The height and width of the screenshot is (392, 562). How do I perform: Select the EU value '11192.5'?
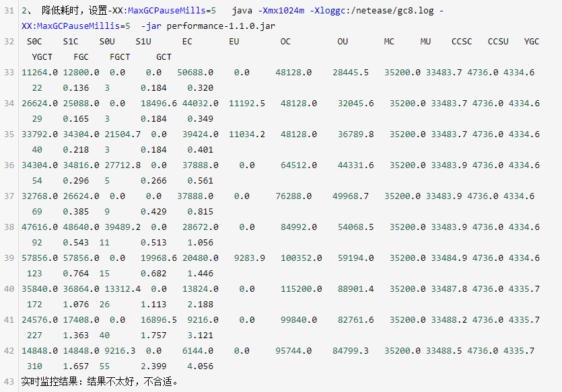[x=246, y=104]
